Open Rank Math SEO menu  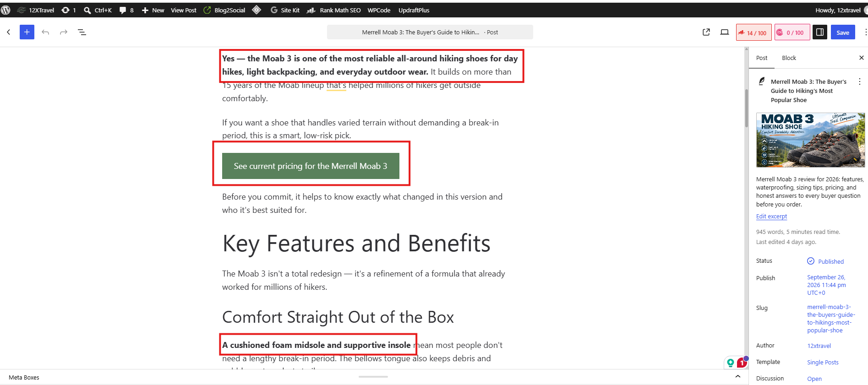click(334, 10)
